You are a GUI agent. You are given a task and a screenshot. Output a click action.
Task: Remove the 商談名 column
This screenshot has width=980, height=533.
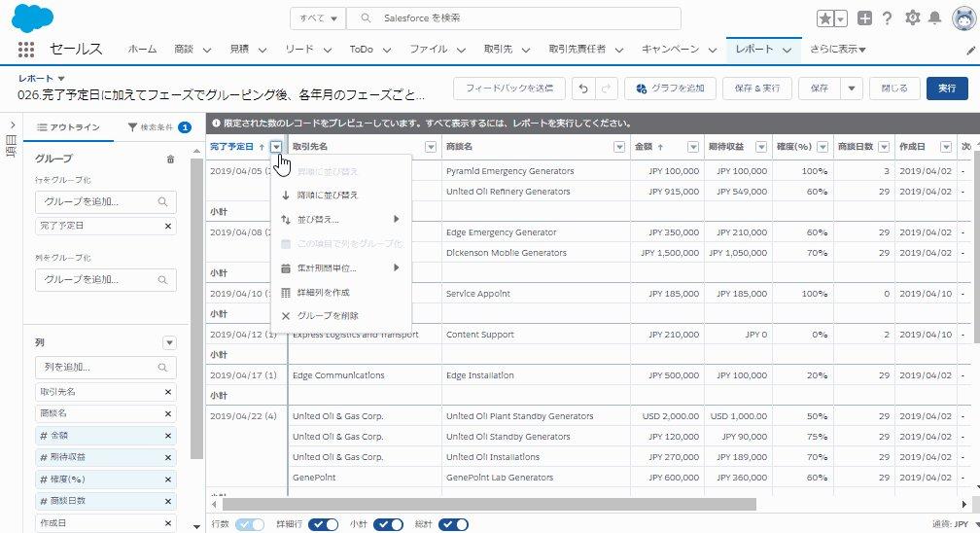tap(168, 413)
